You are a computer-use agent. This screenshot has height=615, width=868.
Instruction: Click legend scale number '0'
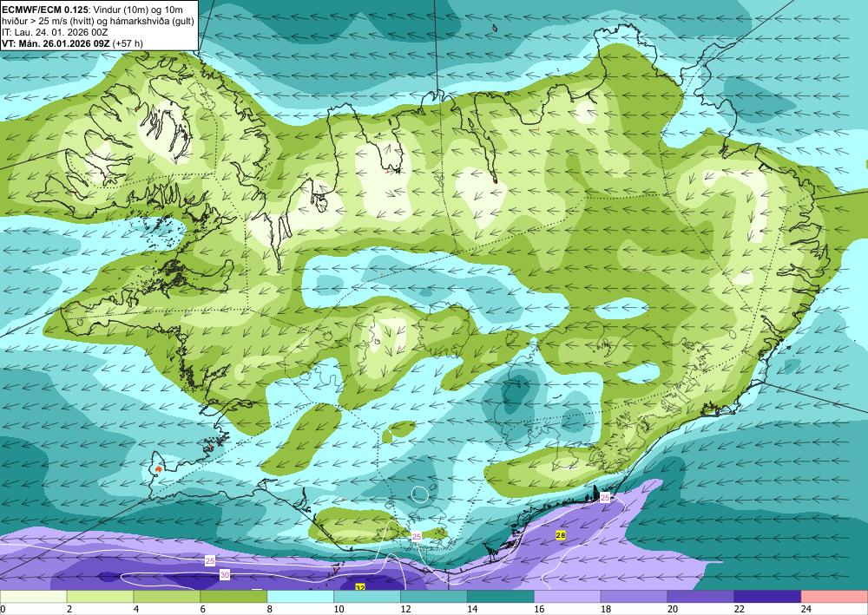click(x=3, y=609)
